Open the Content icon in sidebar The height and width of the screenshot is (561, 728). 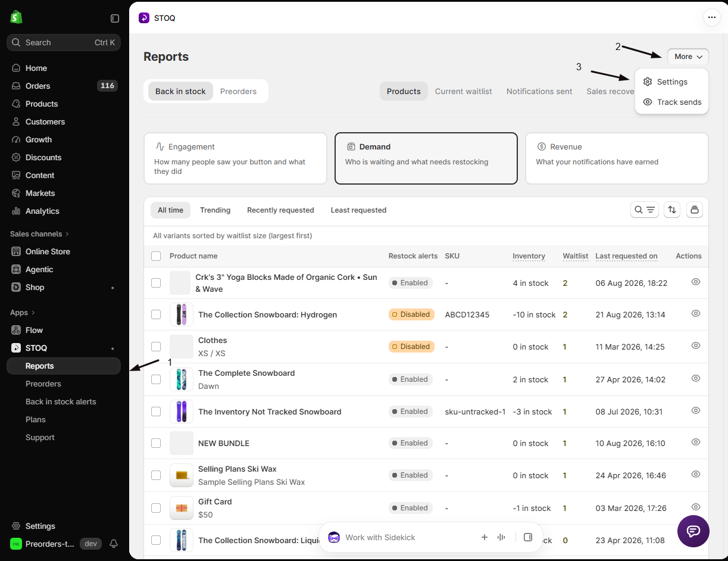click(x=16, y=175)
